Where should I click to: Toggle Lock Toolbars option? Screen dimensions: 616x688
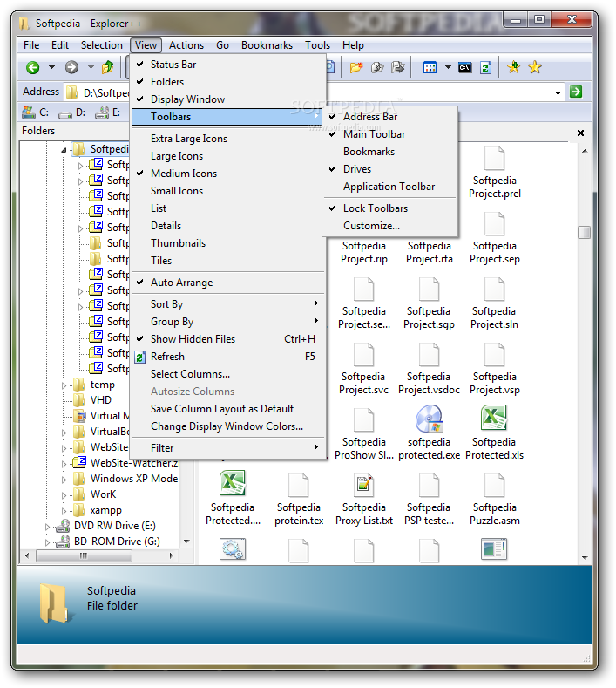(390, 208)
